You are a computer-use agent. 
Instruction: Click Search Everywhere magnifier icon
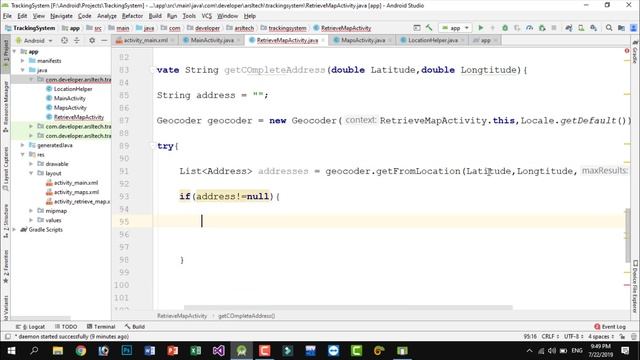(x=609, y=28)
